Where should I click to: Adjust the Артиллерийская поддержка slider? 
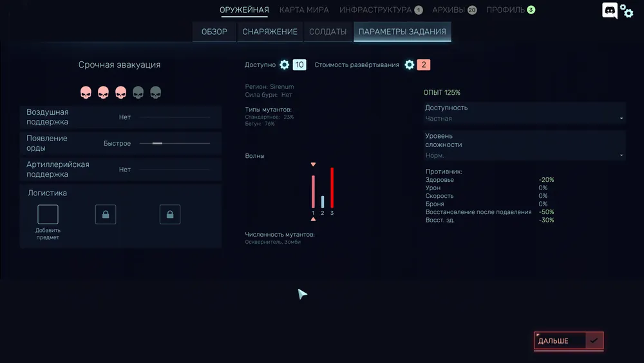(x=175, y=170)
